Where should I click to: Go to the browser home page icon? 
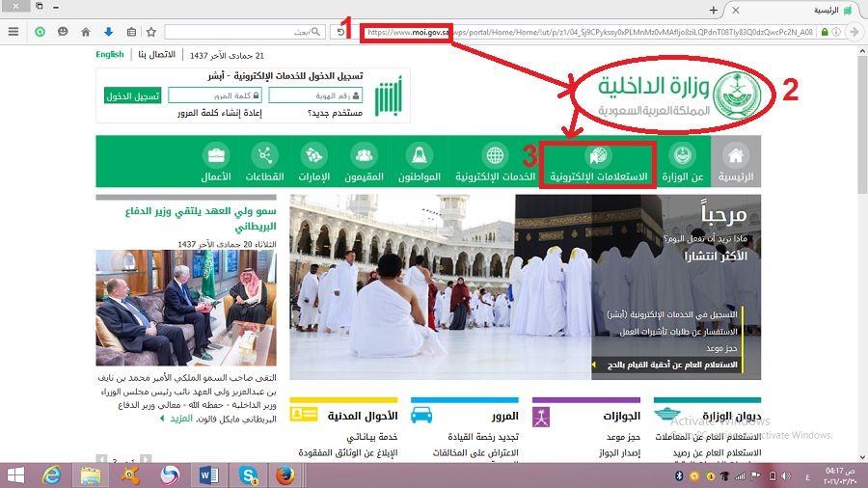(85, 32)
